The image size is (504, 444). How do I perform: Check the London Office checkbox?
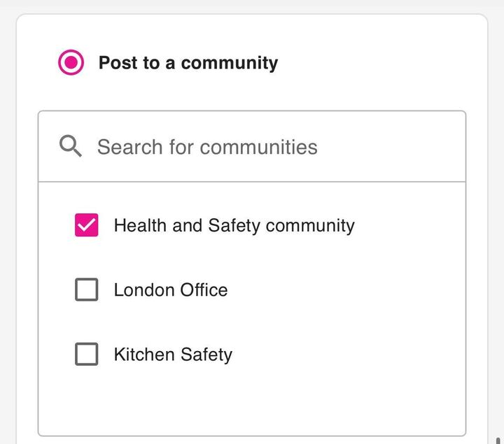tap(87, 289)
